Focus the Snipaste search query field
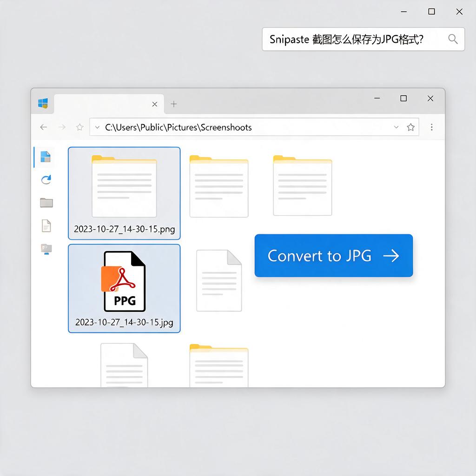Image resolution: width=476 pixels, height=476 pixels. pyautogui.click(x=363, y=39)
